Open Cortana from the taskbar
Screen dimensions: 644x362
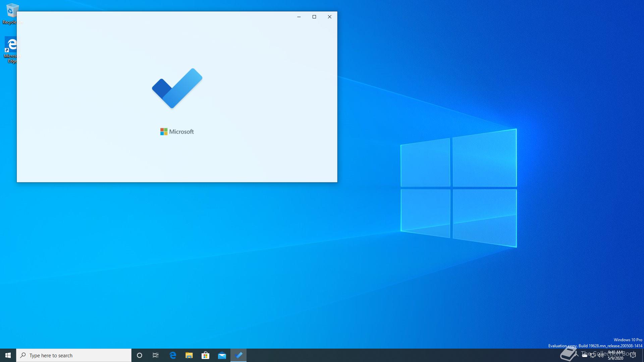coord(140,355)
